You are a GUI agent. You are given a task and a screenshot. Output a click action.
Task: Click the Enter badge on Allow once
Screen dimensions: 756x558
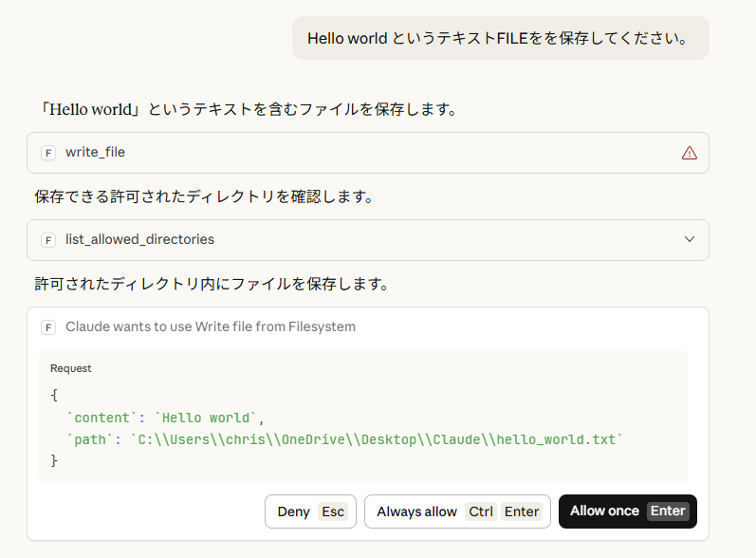pyautogui.click(x=668, y=512)
